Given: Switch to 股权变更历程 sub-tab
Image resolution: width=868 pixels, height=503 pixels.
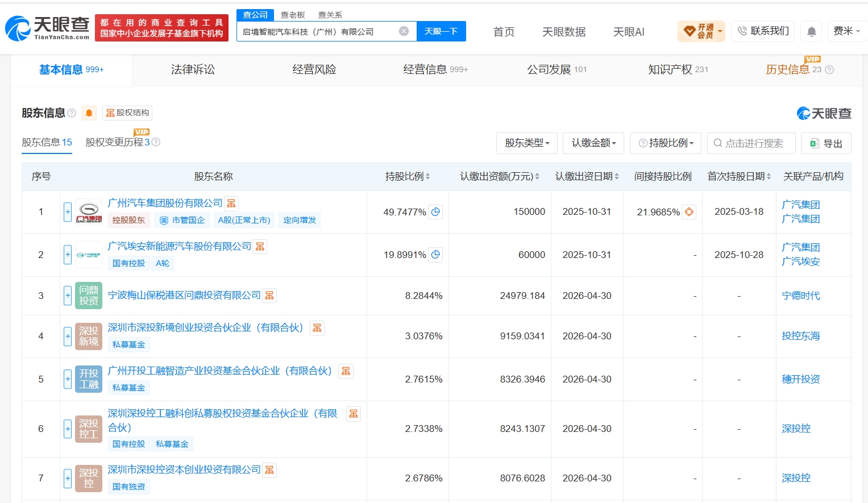Looking at the screenshot, I should click(118, 142).
